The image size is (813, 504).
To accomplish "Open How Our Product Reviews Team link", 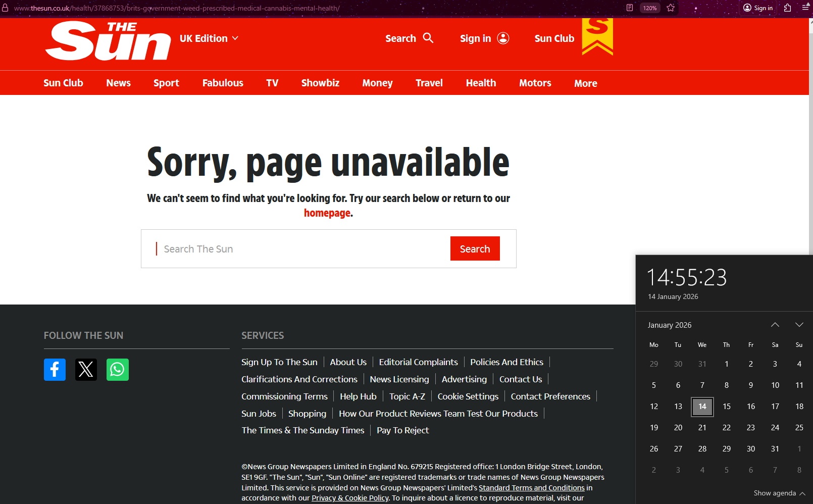I will [x=438, y=414].
